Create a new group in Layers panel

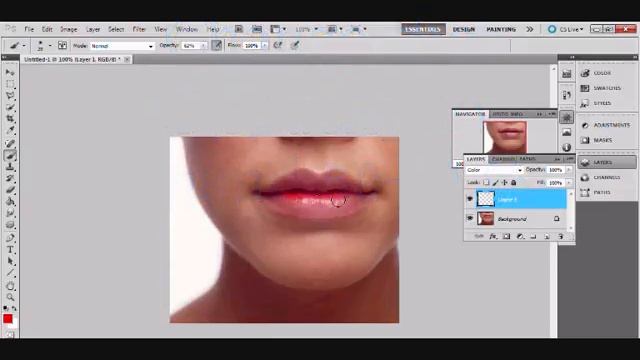pos(533,236)
